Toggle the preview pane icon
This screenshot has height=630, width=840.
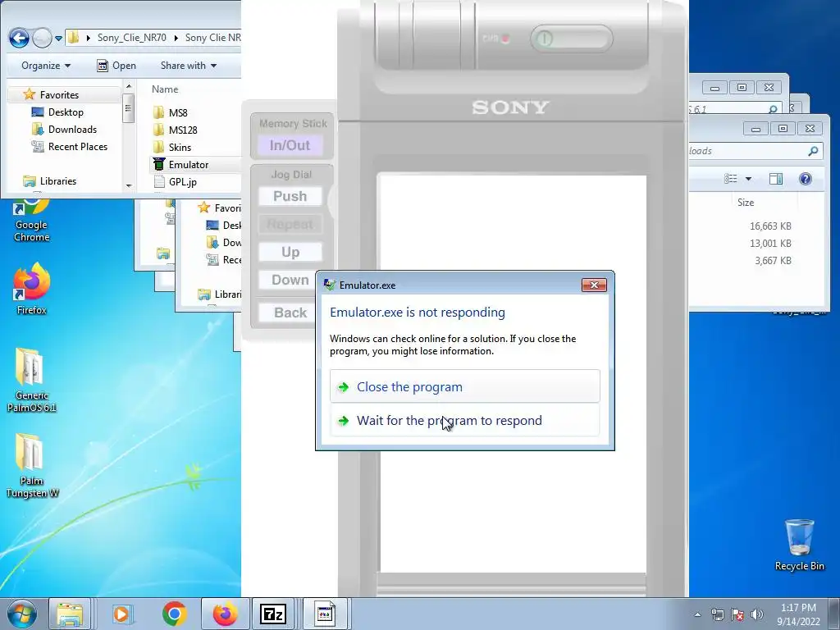tap(776, 179)
